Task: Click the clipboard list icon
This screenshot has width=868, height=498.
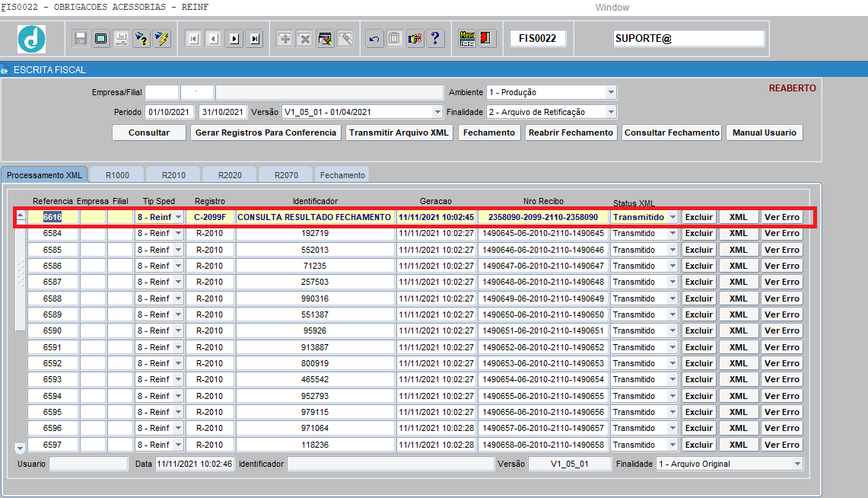Action: [395, 39]
